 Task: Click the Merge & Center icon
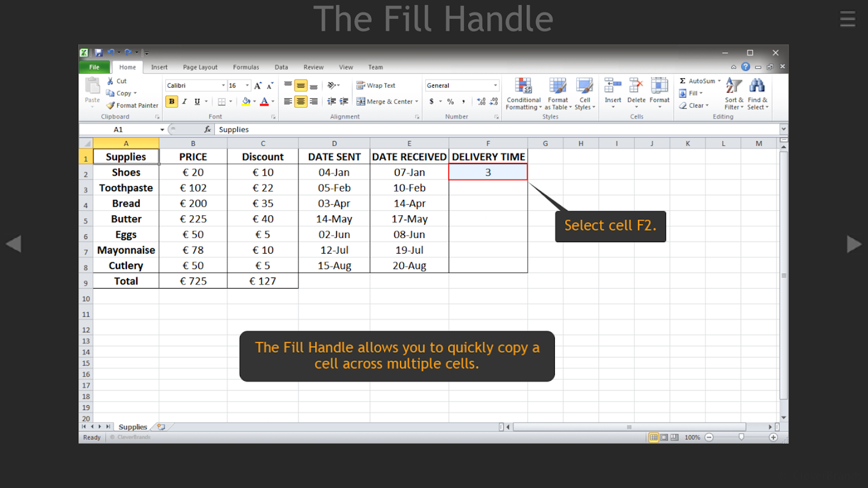(361, 102)
